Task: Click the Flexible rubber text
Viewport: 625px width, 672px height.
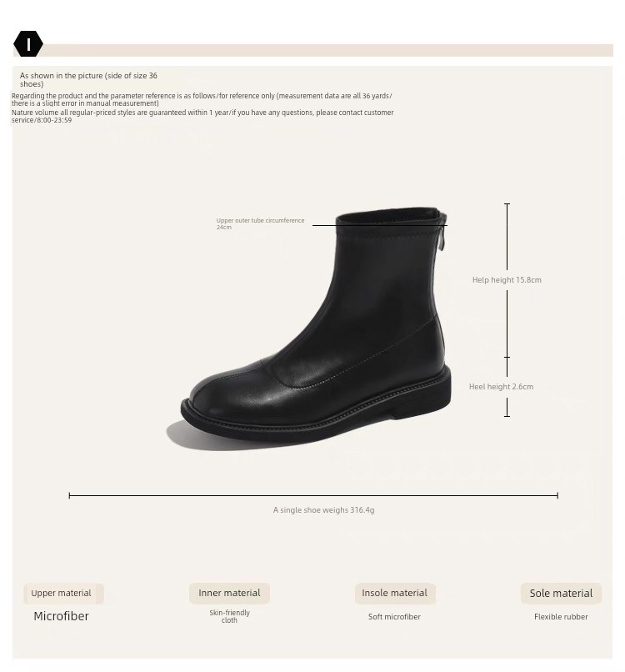Action: 561,617
